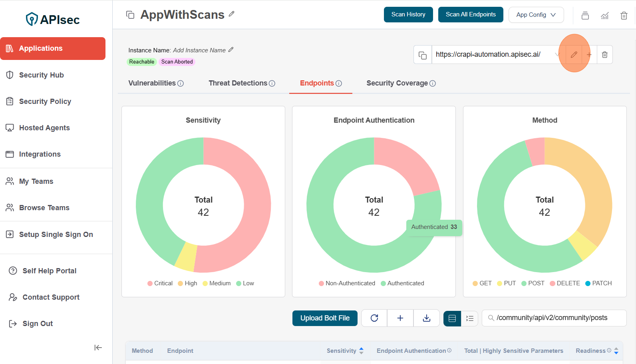The width and height of the screenshot is (636, 364).
Task: Toggle the Critical legend in Sensitivity chart
Action: (160, 283)
